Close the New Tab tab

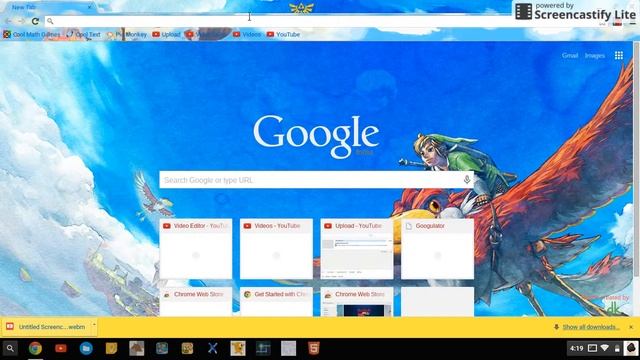tap(89, 7)
